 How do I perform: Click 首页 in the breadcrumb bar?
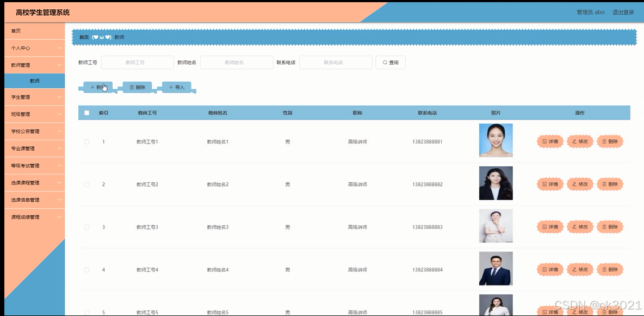[84, 37]
